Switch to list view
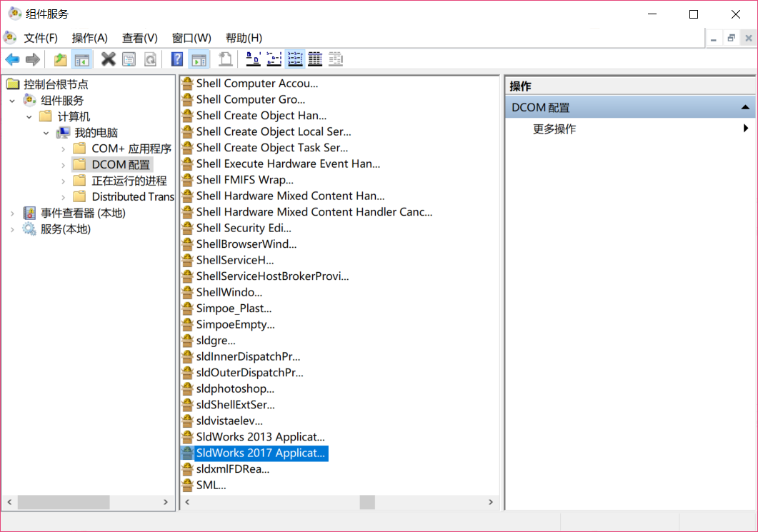 click(x=295, y=59)
